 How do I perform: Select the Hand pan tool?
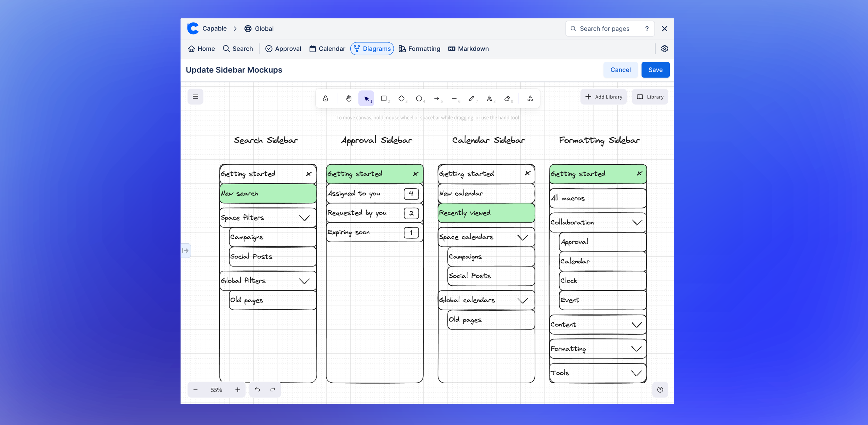[349, 99]
